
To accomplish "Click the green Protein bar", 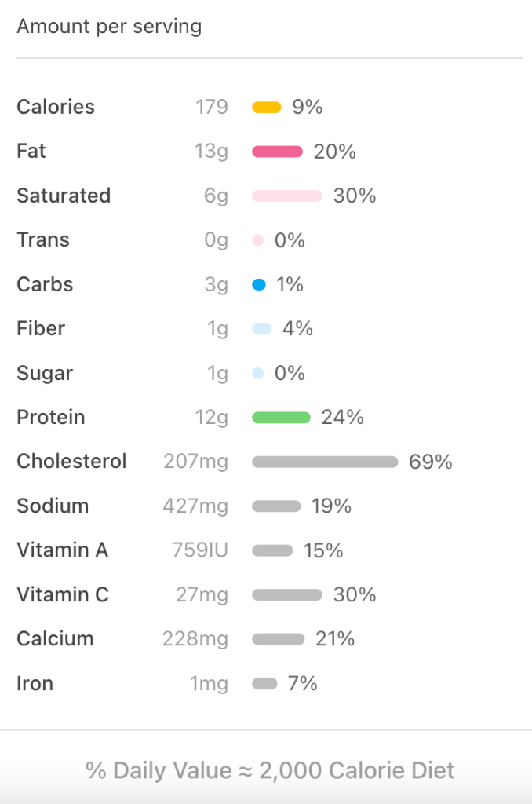I will click(281, 418).
